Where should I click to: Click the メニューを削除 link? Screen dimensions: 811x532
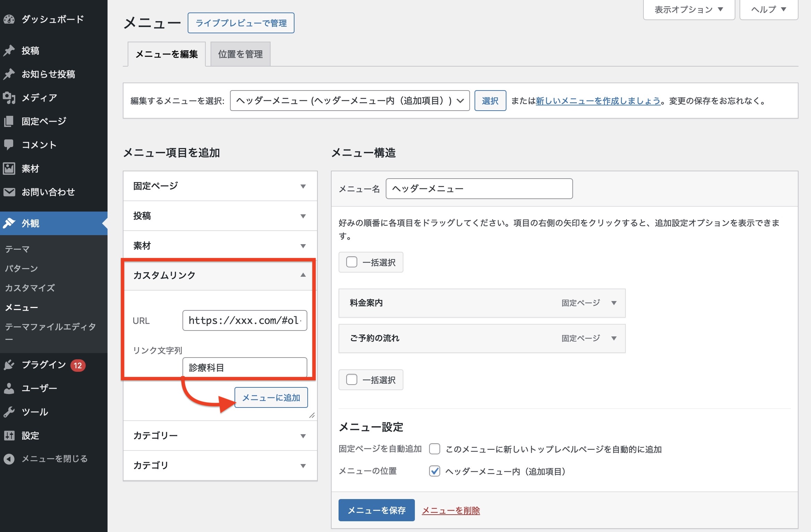coord(451,510)
